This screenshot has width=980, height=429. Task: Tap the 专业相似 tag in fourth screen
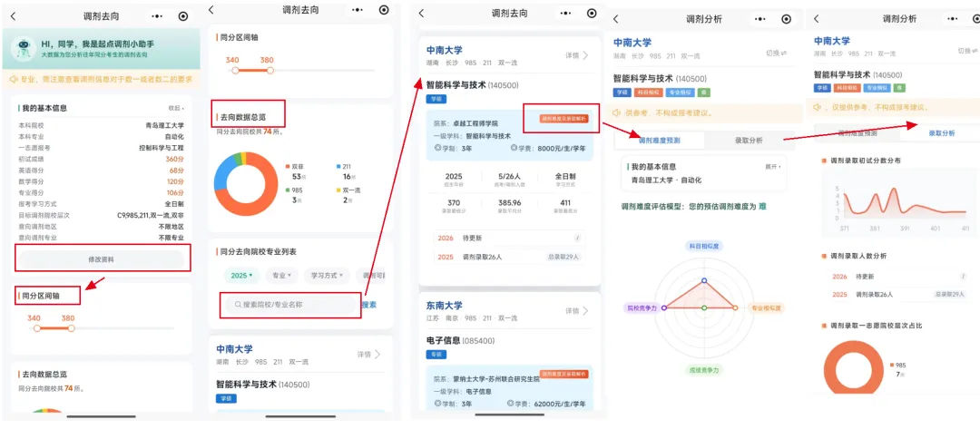pyautogui.click(x=678, y=93)
